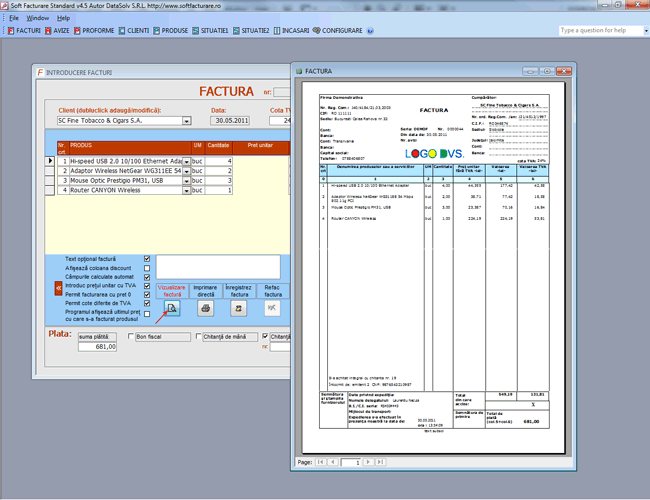Select row marker of Adaptor Wireless row
Image resolution: width=650 pixels, height=500 pixels.
coord(50,171)
